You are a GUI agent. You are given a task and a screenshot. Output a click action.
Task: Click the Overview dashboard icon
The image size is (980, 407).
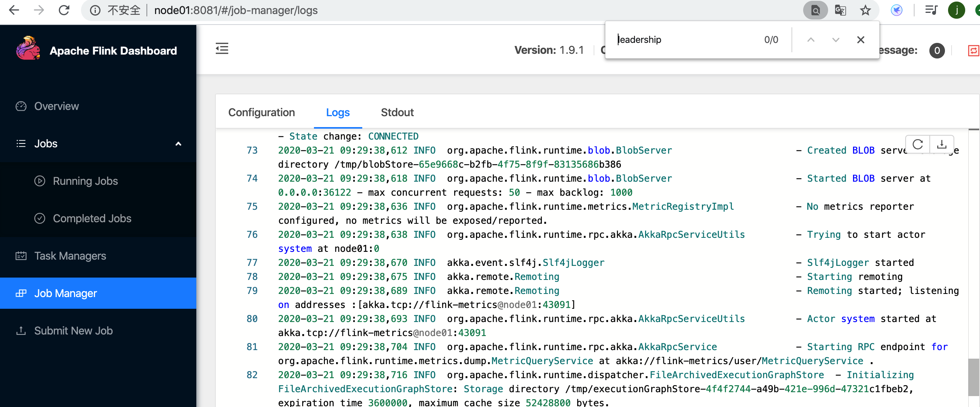coord(21,106)
